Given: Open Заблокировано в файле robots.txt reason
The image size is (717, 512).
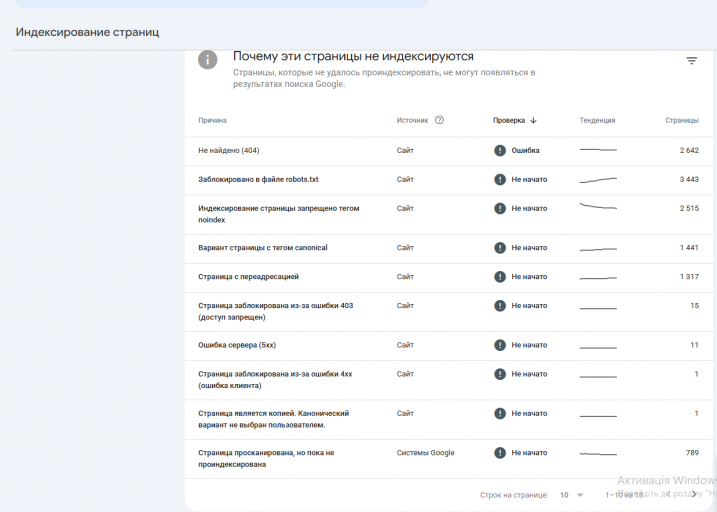Looking at the screenshot, I should 258,179.
